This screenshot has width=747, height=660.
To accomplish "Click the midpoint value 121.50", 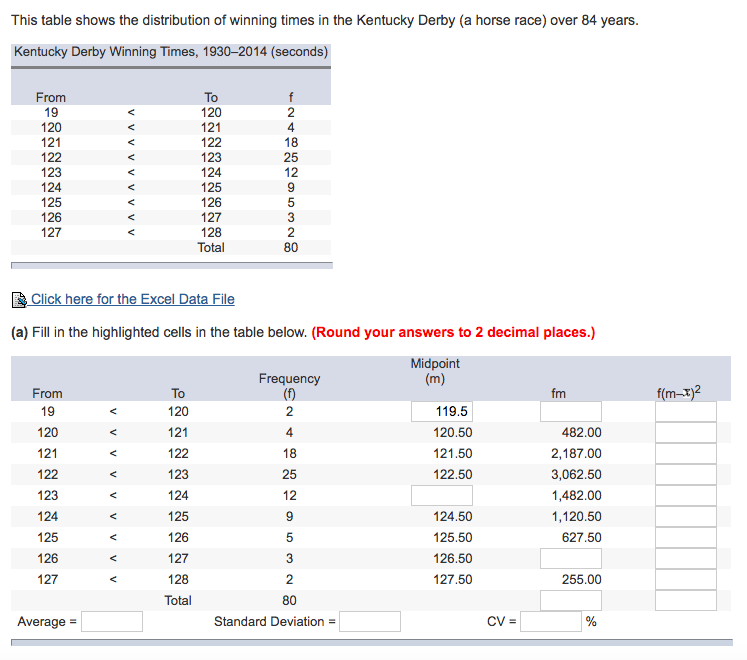I will pyautogui.click(x=453, y=454).
